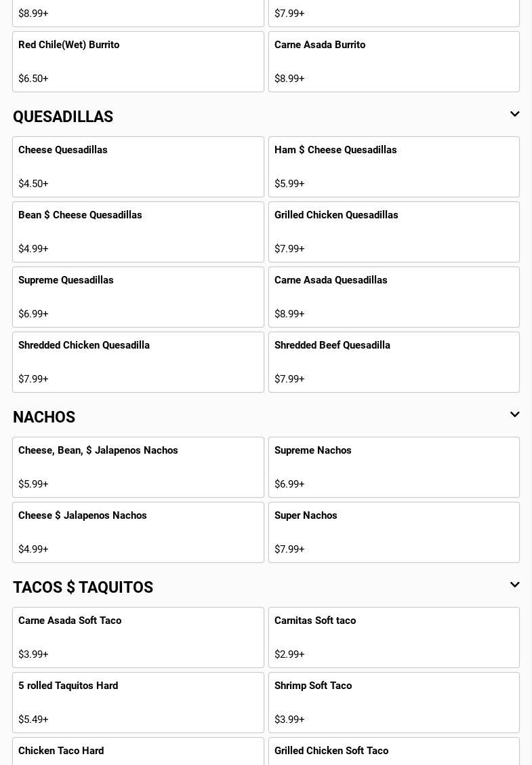The height and width of the screenshot is (765, 532).
Task: Pick Carne Asada Quesadillas
Action: (x=394, y=297)
